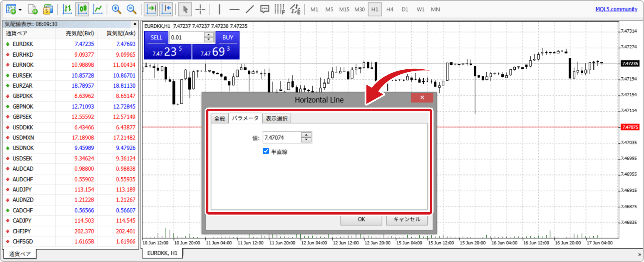Select the channel tool marked with E

[x=295, y=9]
